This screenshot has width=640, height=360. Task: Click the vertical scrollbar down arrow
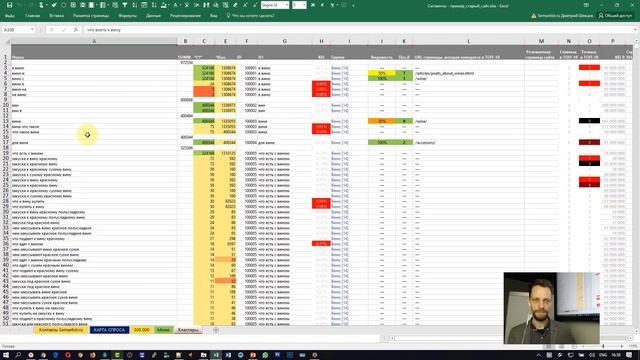click(636, 331)
